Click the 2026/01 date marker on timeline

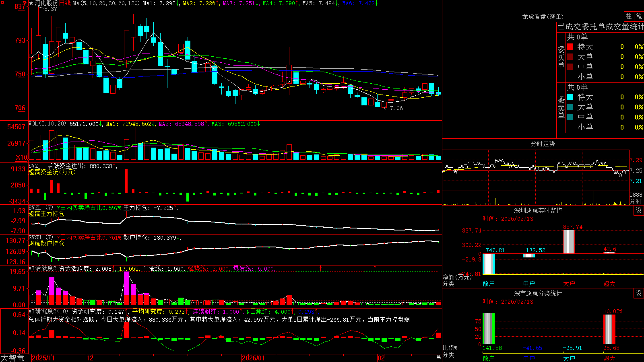[253, 358]
